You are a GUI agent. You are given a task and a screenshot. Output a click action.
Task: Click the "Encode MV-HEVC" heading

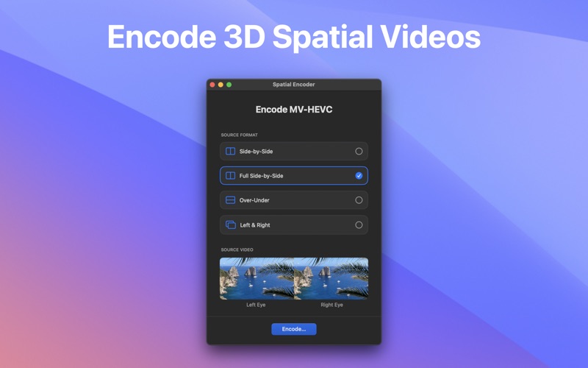coord(294,109)
